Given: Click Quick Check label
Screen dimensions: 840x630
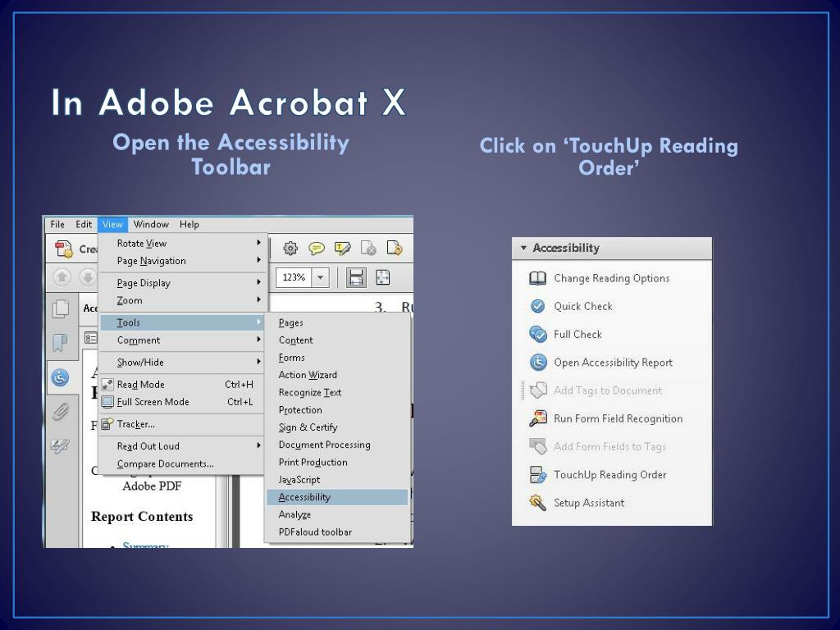Looking at the screenshot, I should (x=583, y=306).
